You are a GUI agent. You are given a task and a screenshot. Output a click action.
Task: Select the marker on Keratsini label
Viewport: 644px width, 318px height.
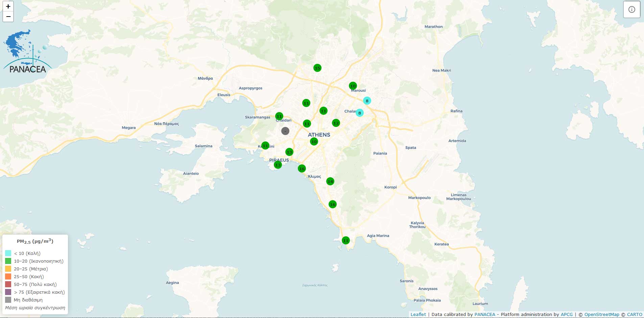tap(265, 145)
